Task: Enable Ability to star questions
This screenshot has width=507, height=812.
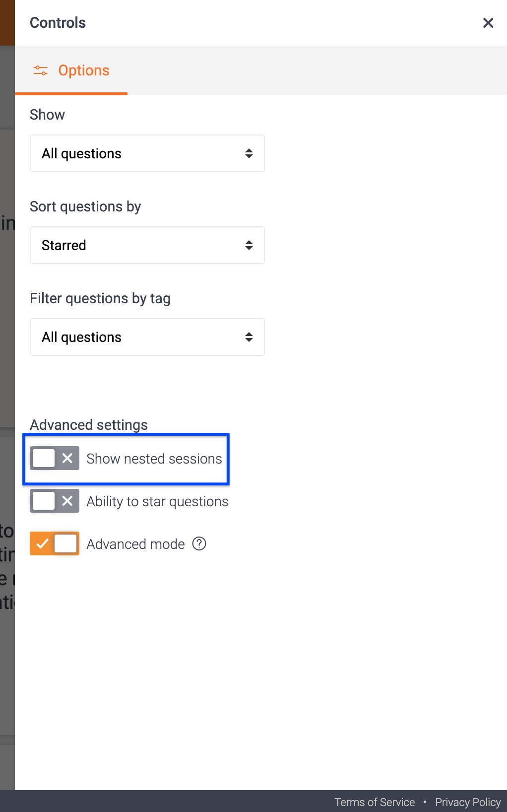Action: pos(55,501)
